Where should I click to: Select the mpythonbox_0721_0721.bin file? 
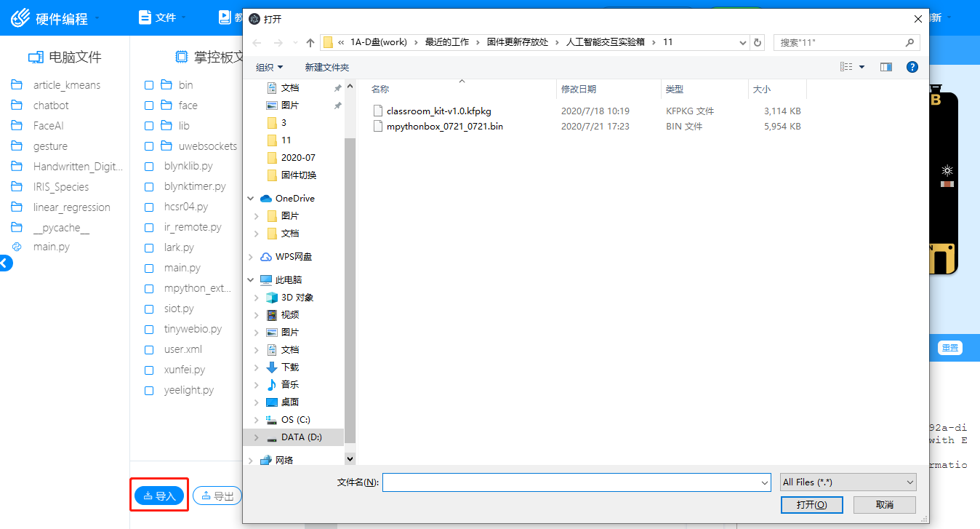point(438,126)
